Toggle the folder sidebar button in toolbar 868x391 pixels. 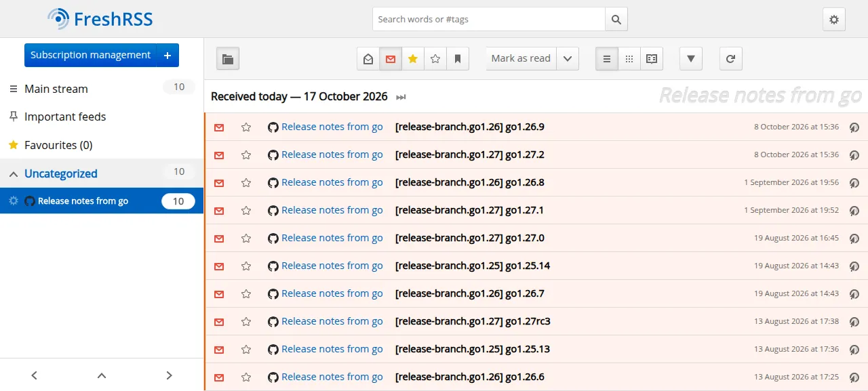click(228, 59)
